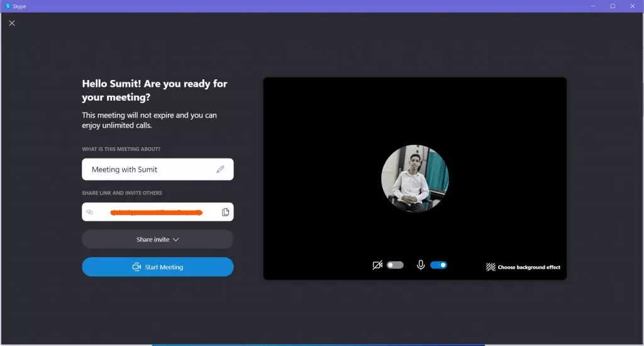Select Choose background effect

(x=528, y=267)
